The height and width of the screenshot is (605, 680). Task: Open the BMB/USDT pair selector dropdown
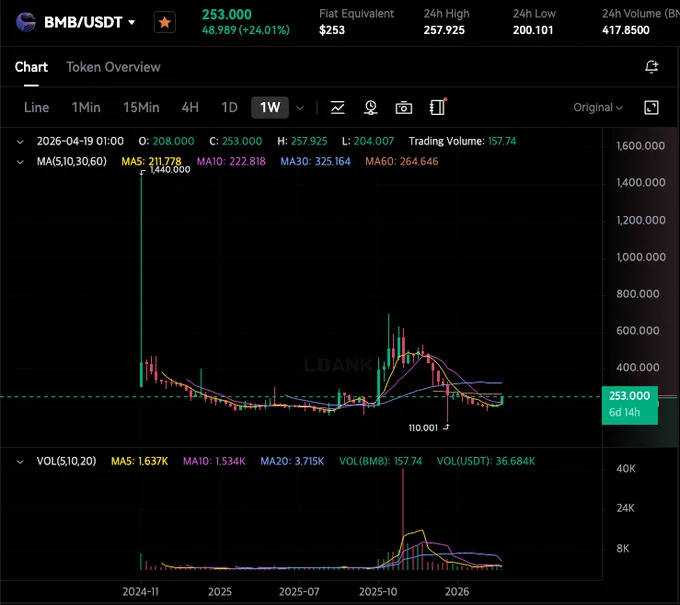[x=89, y=22]
